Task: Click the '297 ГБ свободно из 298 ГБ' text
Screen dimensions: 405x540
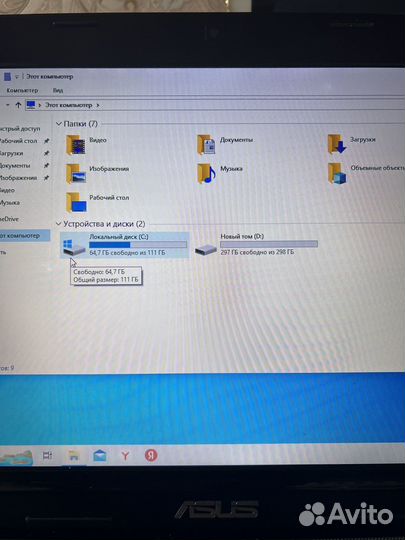Action: (257, 252)
